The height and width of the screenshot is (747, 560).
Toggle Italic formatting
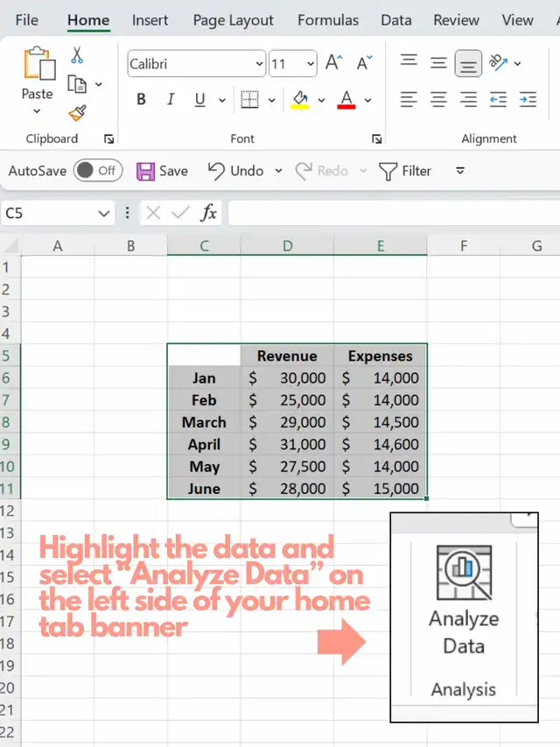pos(171,100)
